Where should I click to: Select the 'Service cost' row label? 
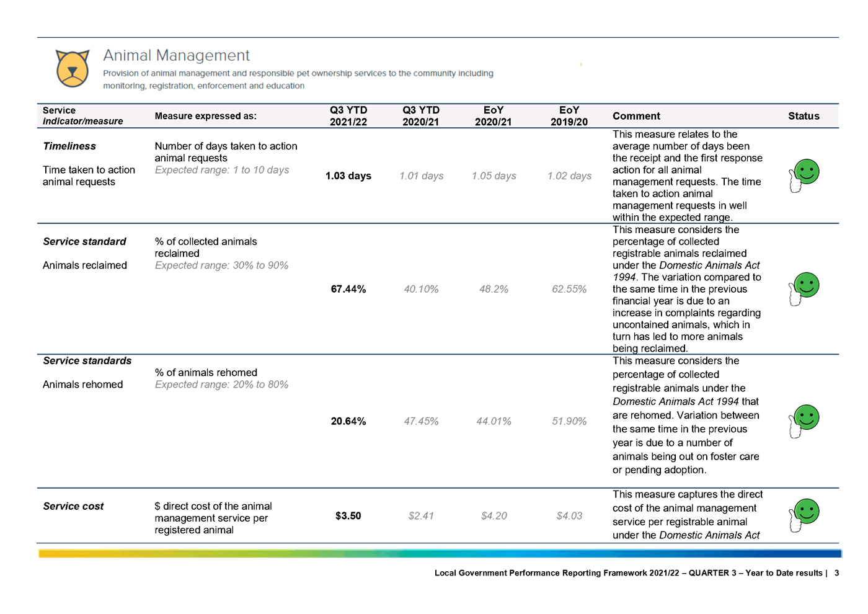tap(73, 506)
